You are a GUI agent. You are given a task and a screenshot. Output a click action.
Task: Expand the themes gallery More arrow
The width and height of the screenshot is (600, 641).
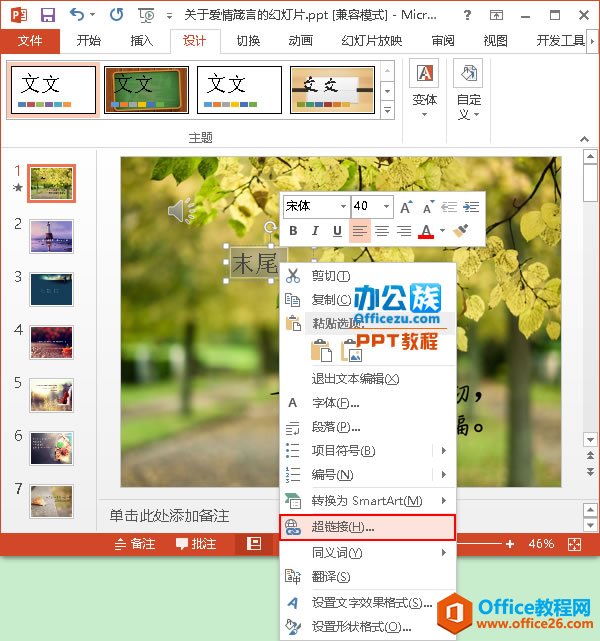387,110
